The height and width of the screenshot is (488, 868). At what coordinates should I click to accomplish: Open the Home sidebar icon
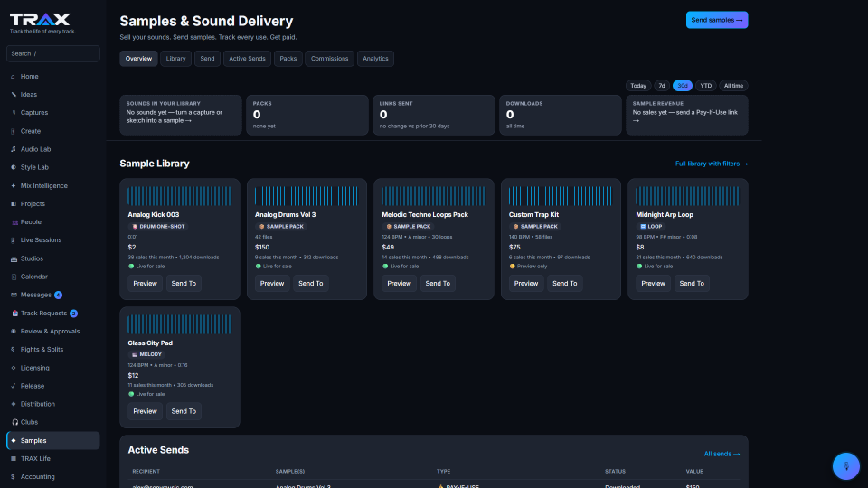pos(14,76)
